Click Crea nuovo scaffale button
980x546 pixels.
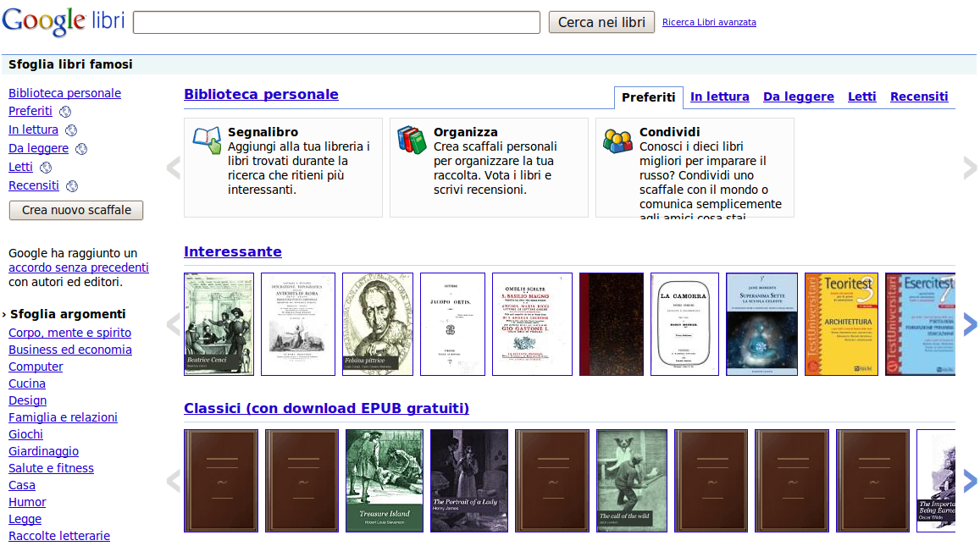[x=76, y=211]
